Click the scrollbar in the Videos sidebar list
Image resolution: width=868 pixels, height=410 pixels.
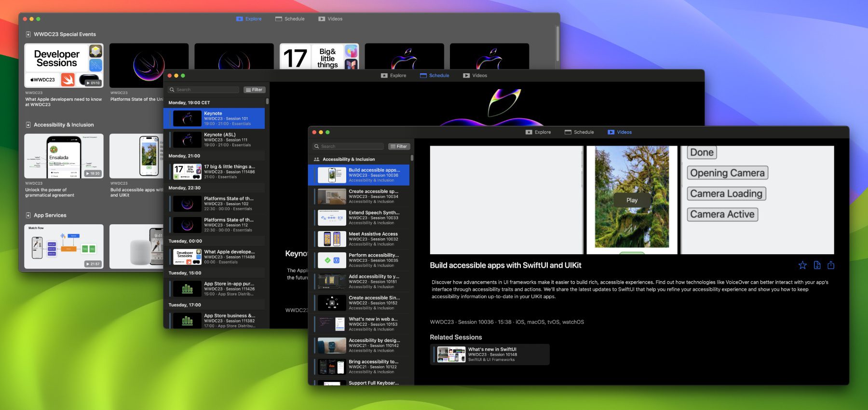(x=412, y=158)
